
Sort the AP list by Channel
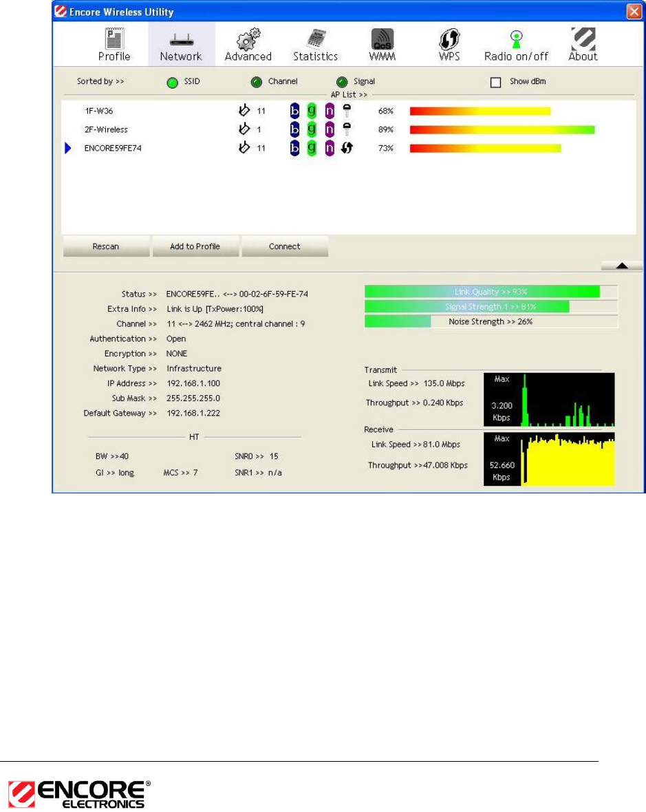pos(256,82)
